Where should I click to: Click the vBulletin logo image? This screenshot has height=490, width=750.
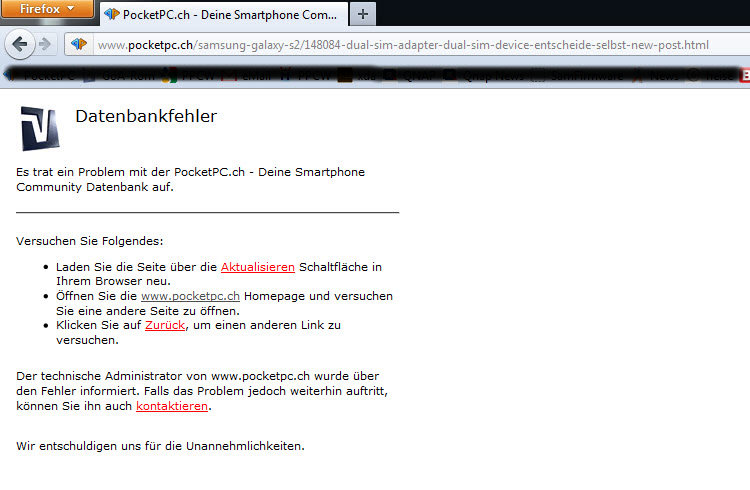[40, 129]
